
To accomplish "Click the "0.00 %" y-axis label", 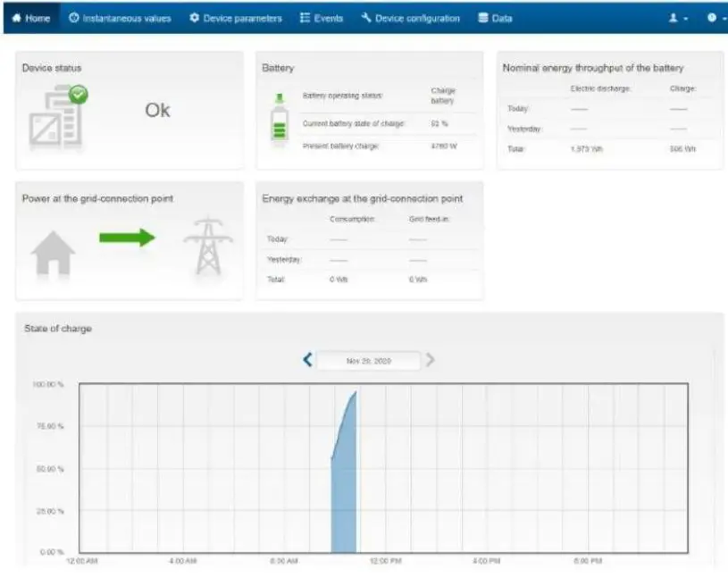I will [52, 552].
